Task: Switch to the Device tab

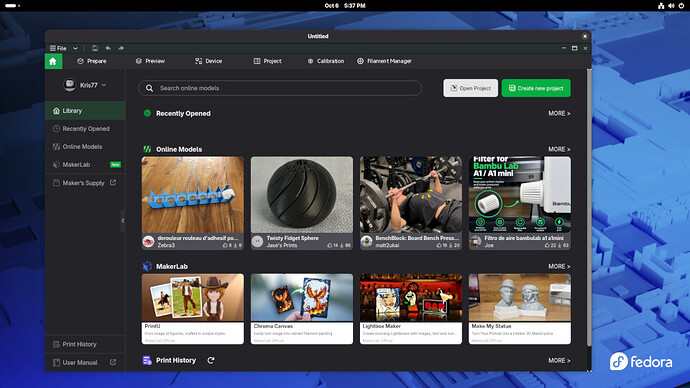Action: [x=209, y=61]
